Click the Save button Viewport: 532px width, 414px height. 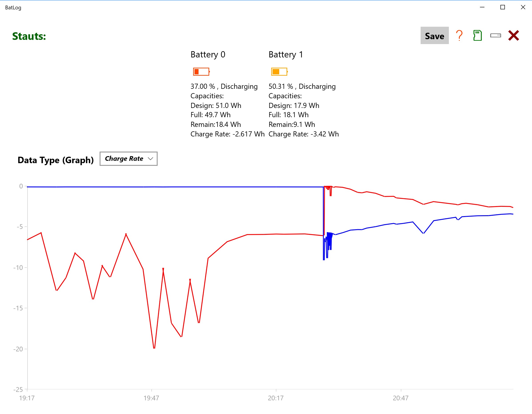(434, 36)
